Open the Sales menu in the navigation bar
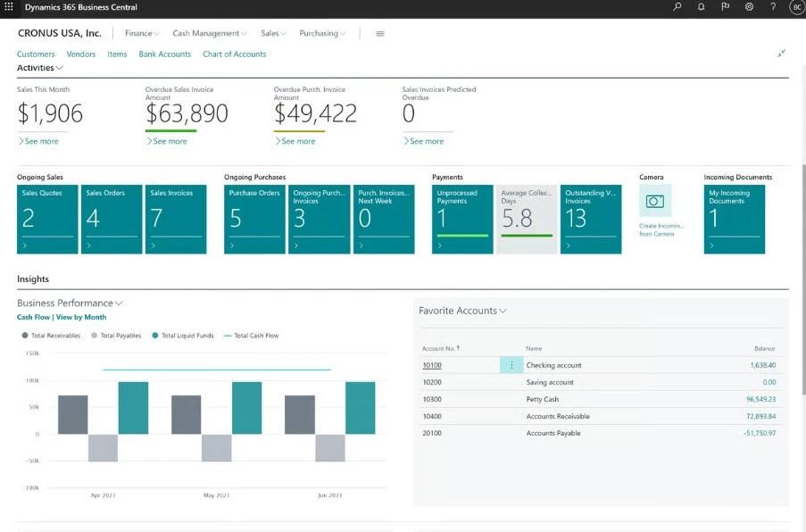 pos(272,33)
